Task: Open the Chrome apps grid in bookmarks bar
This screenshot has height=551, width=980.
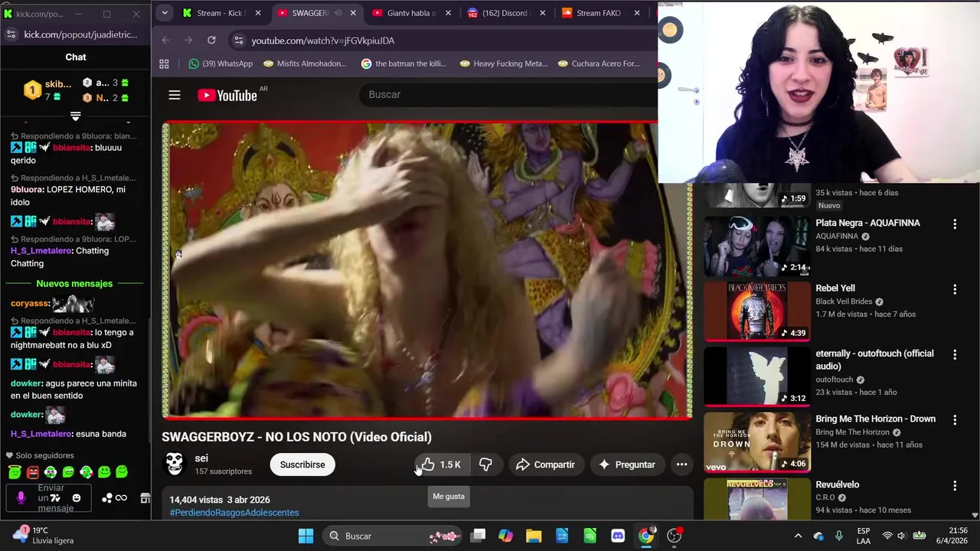Action: tap(164, 64)
